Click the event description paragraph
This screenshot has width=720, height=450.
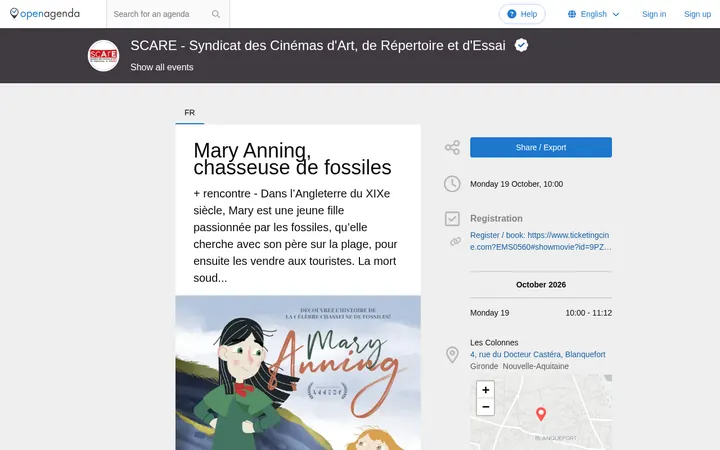coord(296,236)
